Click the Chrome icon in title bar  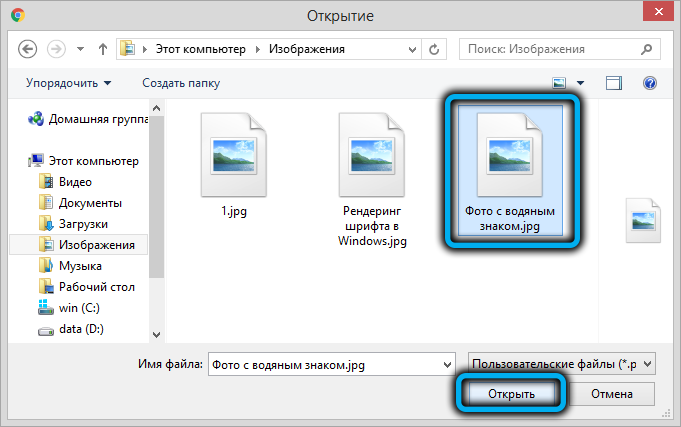pos(18,16)
